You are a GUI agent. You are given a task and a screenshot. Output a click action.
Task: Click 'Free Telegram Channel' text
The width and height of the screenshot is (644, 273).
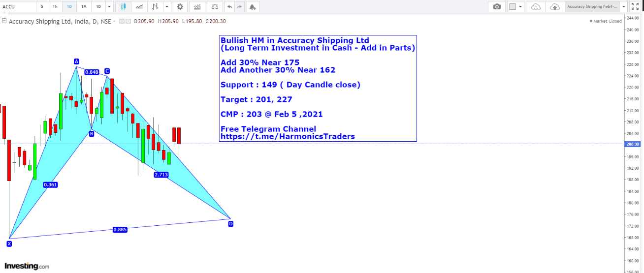(268, 129)
